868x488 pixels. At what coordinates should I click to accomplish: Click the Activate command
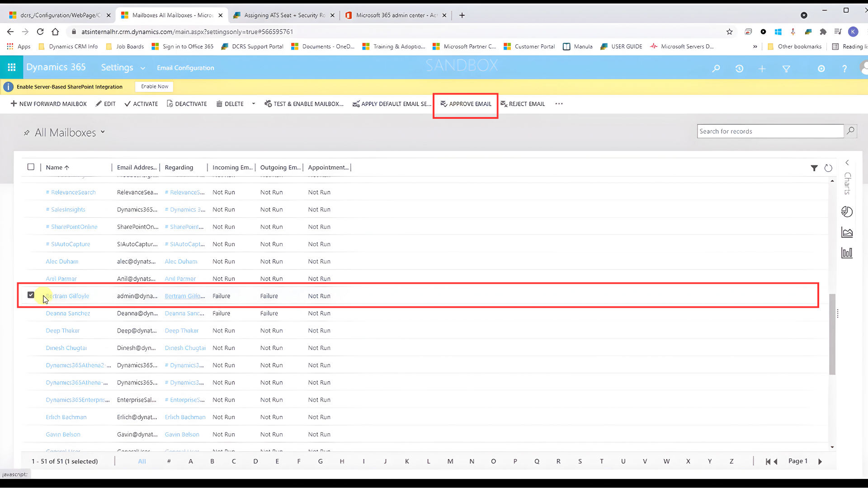coord(141,104)
